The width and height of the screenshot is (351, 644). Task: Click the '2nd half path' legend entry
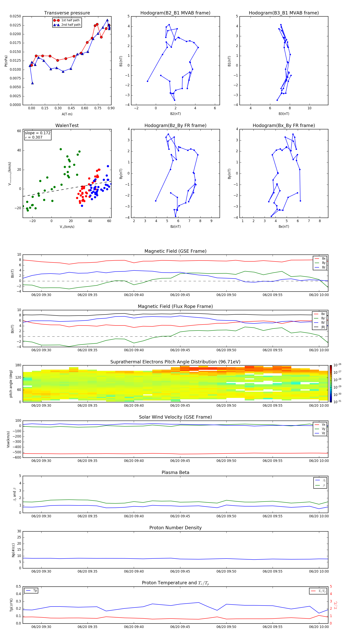coord(67,25)
